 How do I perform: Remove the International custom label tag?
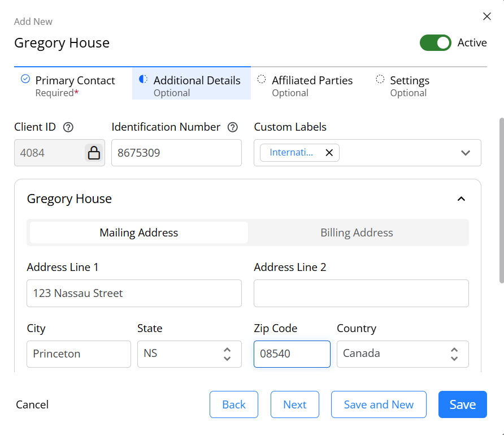tap(329, 153)
